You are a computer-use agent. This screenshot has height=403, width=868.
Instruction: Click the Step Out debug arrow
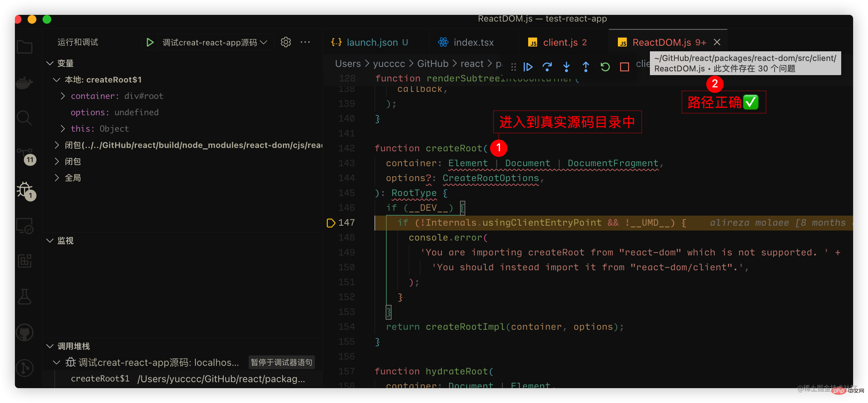586,67
